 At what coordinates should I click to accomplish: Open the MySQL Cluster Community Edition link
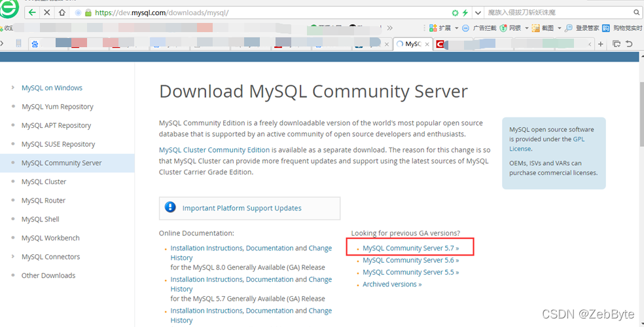(215, 149)
